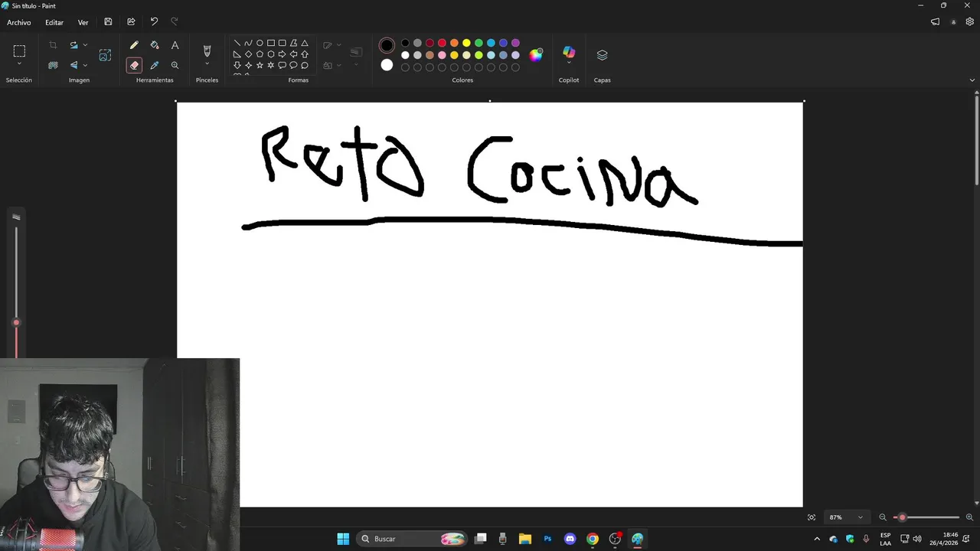This screenshot has height=551, width=980.
Task: Click the rectangular Selection tool
Action: pos(19,51)
